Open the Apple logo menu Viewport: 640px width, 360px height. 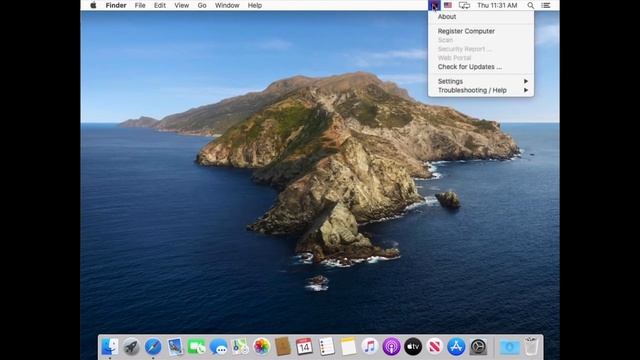click(93, 5)
